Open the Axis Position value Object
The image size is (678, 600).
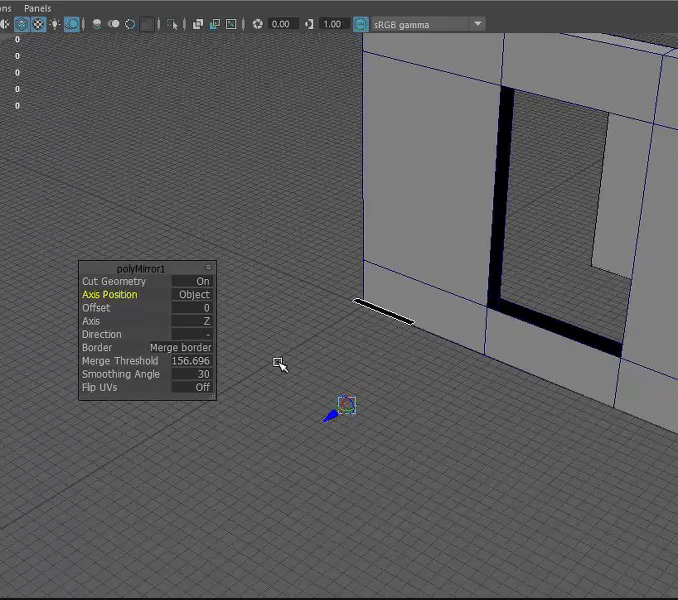[x=192, y=295]
